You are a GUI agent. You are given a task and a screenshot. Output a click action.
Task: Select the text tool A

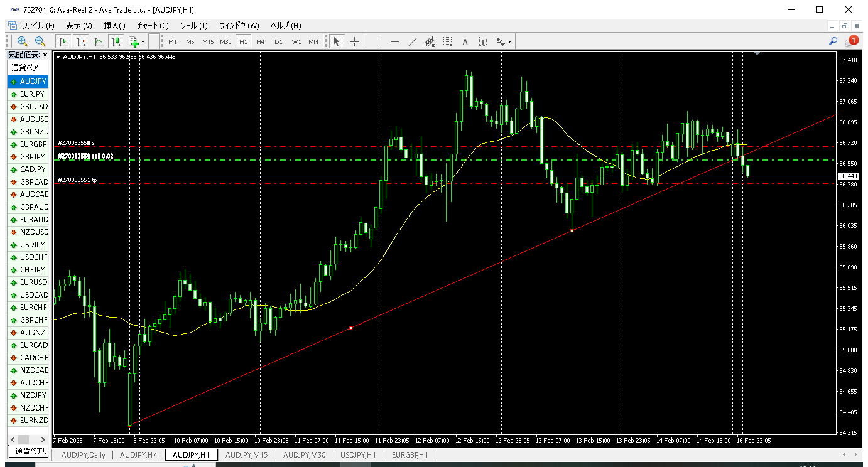point(465,41)
